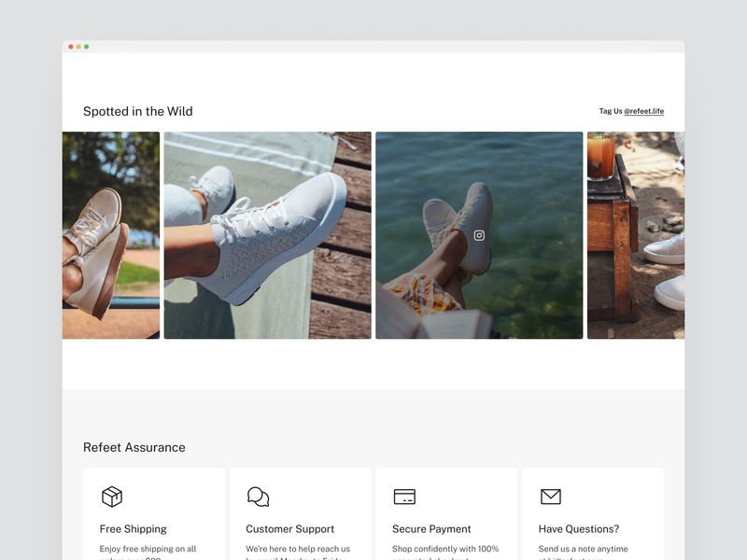
Task: Click the green maximize window dot
Action: (86, 47)
